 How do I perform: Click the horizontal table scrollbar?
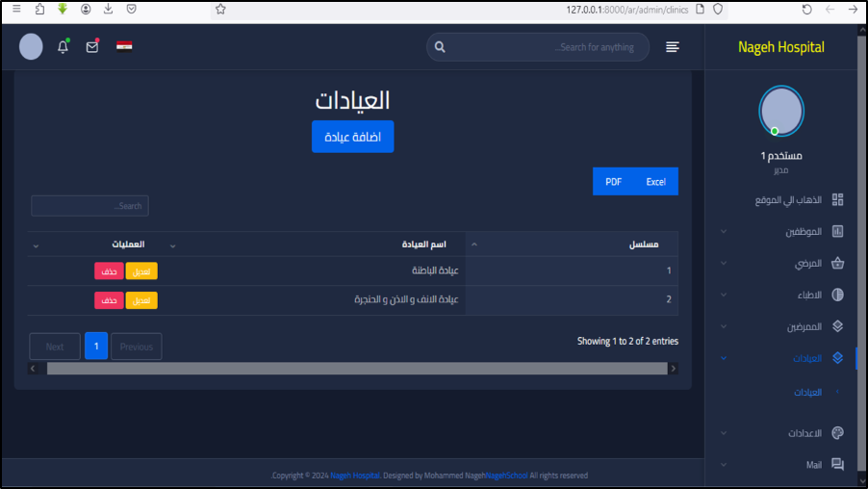[356, 369]
